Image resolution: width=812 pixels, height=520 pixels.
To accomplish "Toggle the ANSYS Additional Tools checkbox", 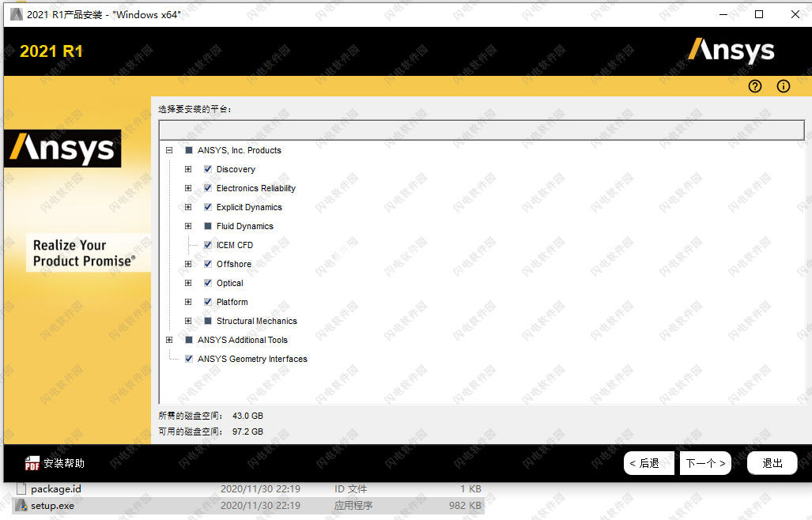I will coord(189,340).
